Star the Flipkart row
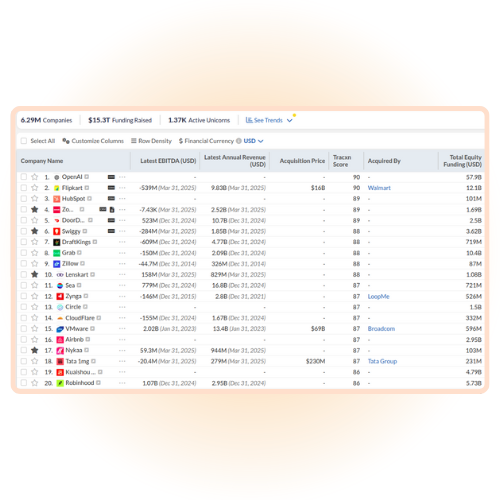 point(34,188)
